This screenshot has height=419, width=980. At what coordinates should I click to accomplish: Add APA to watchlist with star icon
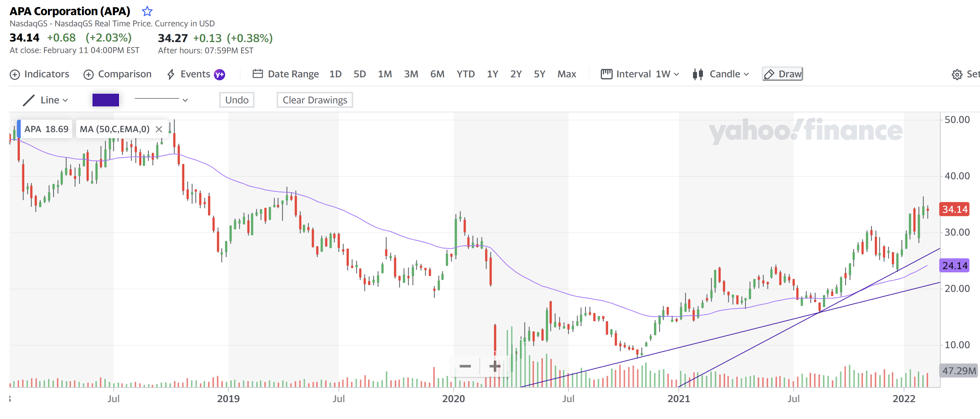coord(147,12)
